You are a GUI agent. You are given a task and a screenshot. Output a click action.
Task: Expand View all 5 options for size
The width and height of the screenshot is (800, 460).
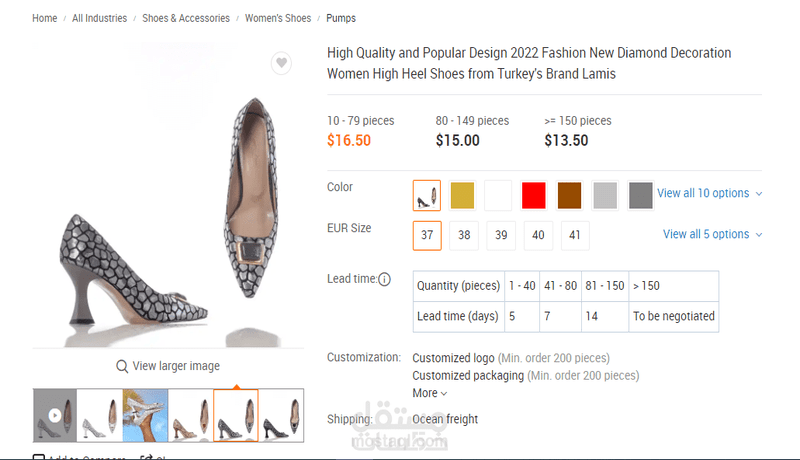click(x=712, y=234)
